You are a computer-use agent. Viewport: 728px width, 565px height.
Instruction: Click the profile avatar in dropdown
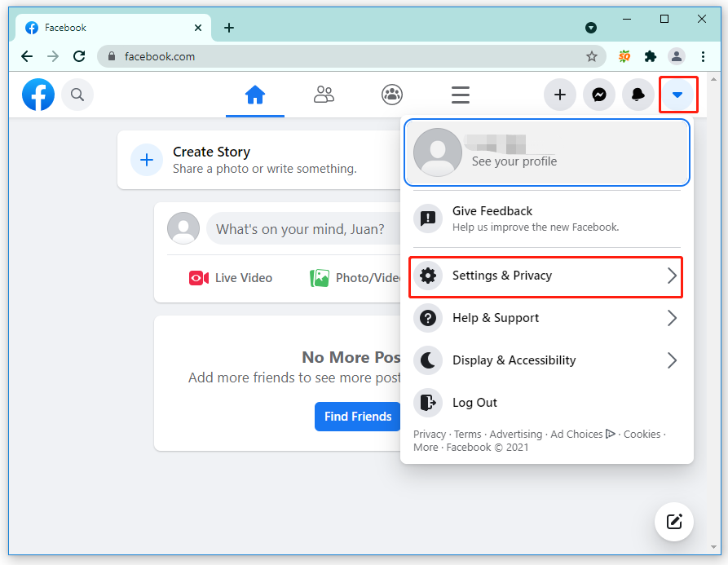[437, 152]
